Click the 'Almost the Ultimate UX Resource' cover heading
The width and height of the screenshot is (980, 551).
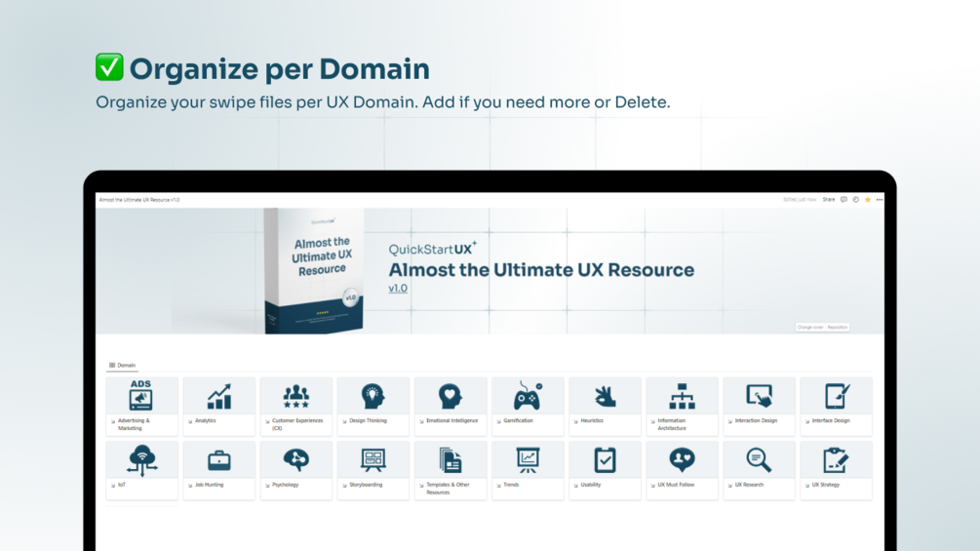point(541,270)
